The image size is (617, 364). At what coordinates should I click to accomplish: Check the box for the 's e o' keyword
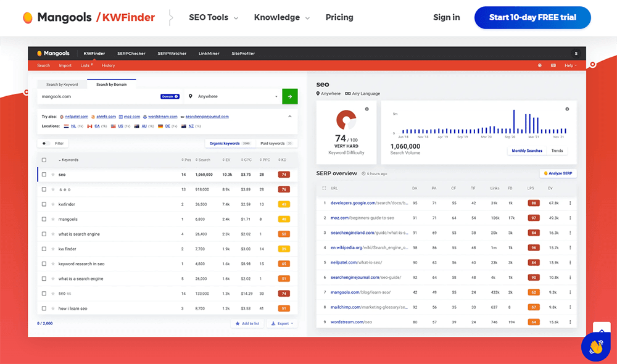(x=44, y=189)
